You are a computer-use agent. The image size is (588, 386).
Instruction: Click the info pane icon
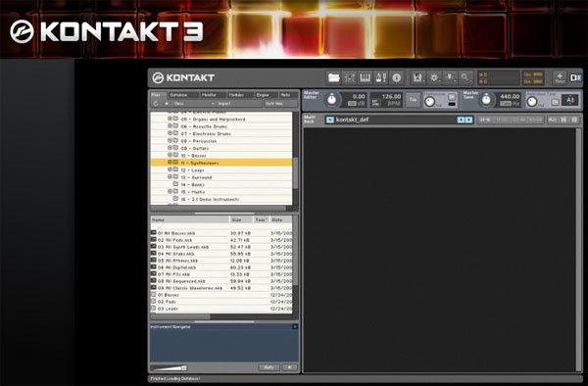[396, 78]
